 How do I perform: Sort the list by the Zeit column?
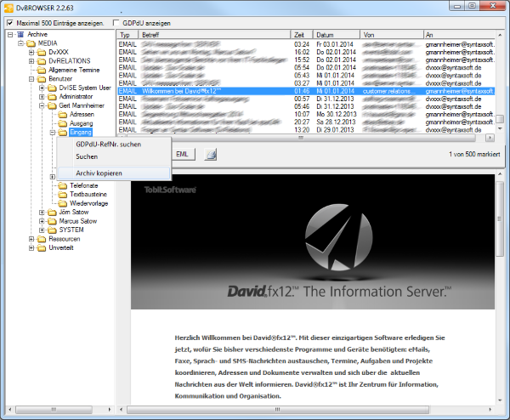coord(302,35)
